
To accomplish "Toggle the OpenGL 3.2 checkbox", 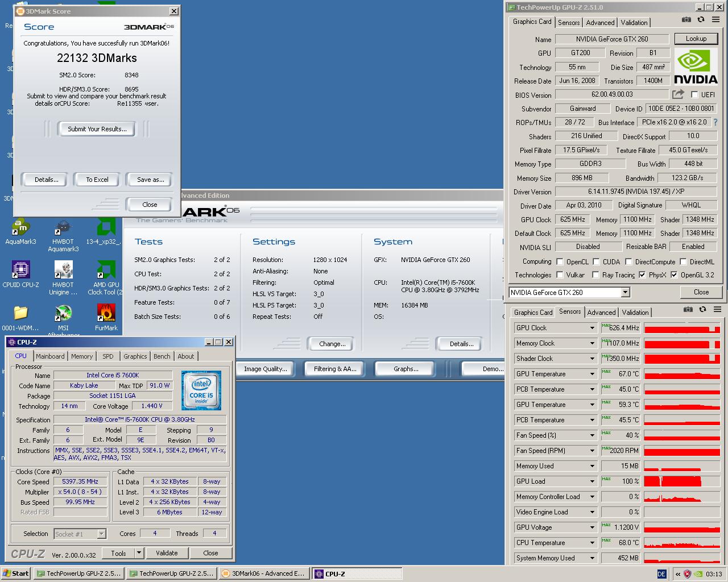I will click(674, 275).
